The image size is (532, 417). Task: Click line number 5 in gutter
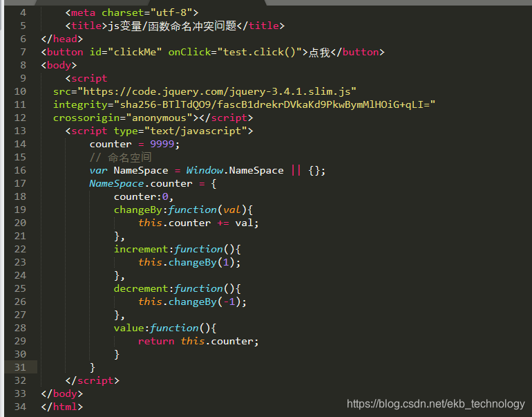23,26
